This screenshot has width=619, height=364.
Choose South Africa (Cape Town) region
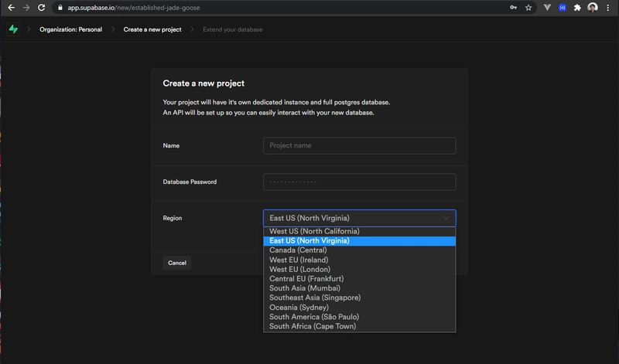(359, 326)
